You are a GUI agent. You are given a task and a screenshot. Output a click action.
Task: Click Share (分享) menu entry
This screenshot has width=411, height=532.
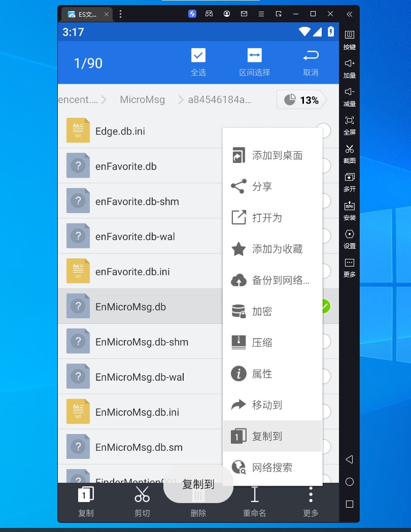(272, 187)
